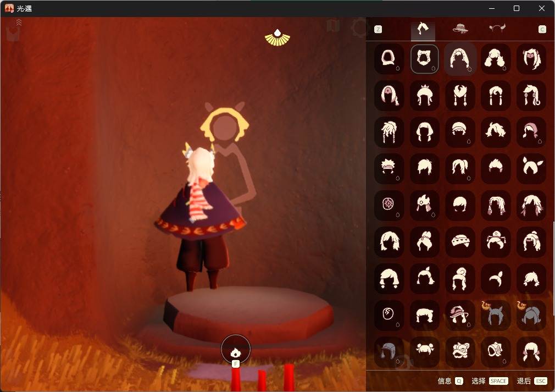The height and width of the screenshot is (392, 555).
Task: Select the short tufted hair with pink tips
Action: pos(496,168)
